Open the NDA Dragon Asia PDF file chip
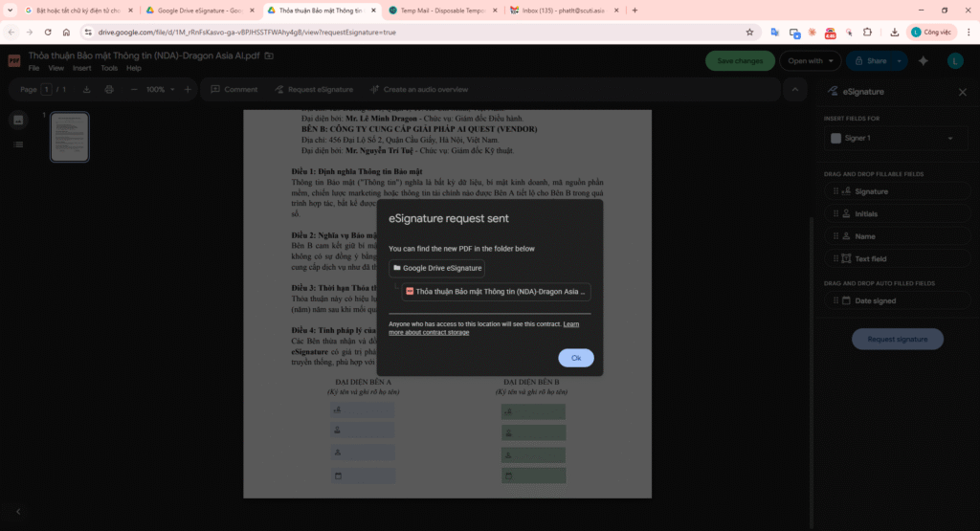The image size is (980, 531). coord(496,292)
